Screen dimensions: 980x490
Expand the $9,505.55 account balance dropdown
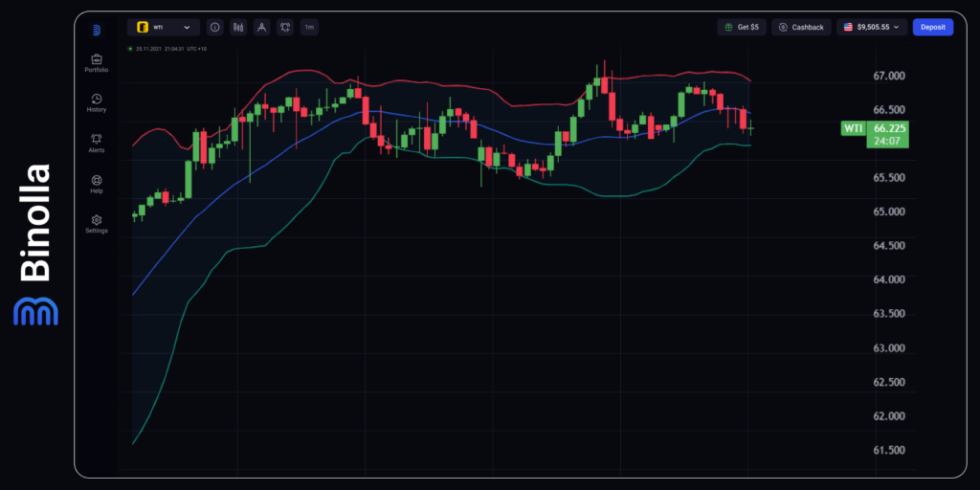(872, 28)
